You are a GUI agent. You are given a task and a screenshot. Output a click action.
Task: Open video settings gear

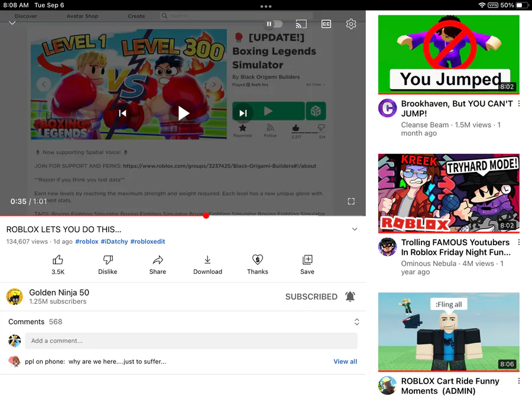351,24
